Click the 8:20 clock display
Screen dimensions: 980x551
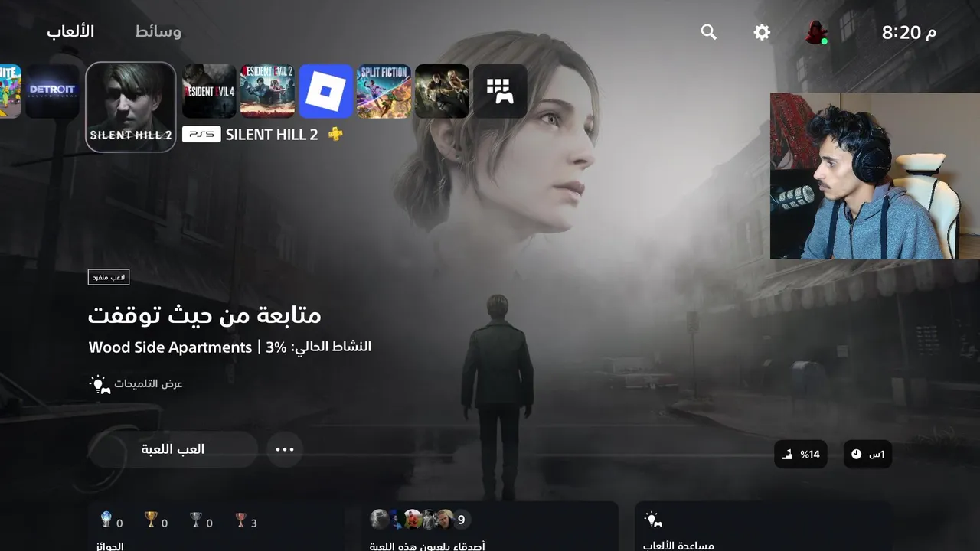909,32
